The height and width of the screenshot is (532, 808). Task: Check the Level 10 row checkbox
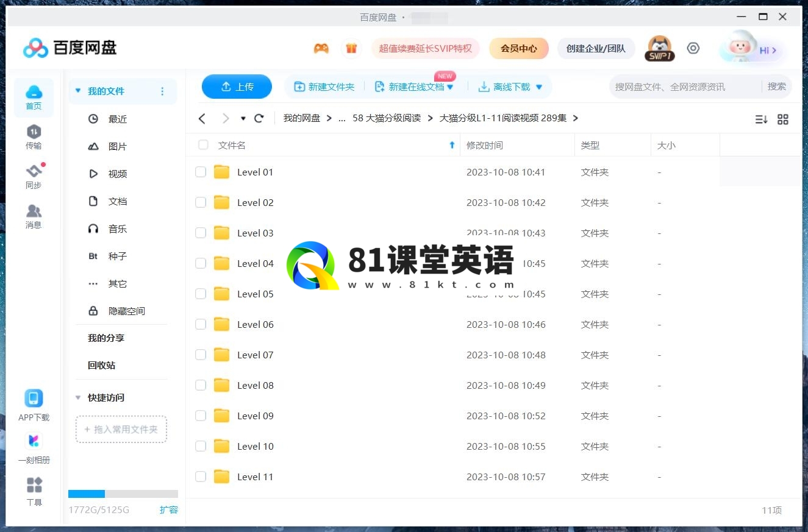point(201,446)
